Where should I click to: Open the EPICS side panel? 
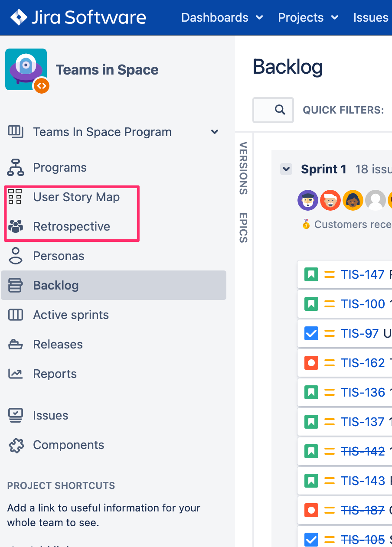coord(243,227)
